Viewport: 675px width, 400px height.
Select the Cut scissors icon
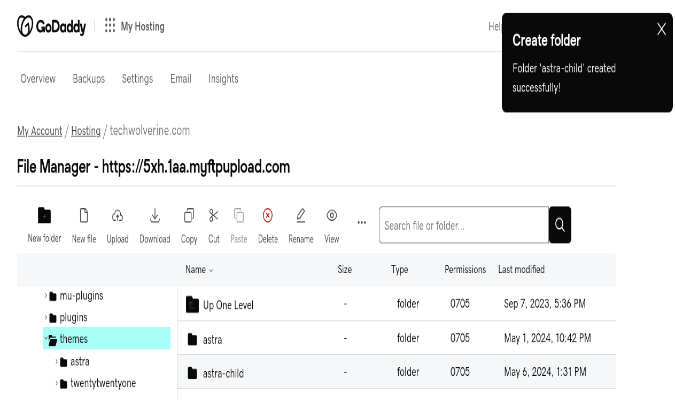pyautogui.click(x=214, y=215)
